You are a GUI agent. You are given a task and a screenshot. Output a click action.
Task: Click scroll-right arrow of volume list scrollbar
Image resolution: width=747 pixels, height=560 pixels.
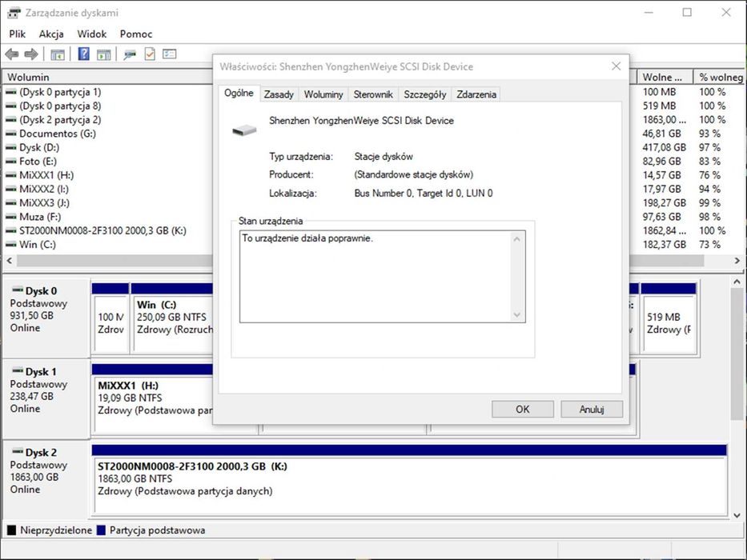pyautogui.click(x=737, y=261)
